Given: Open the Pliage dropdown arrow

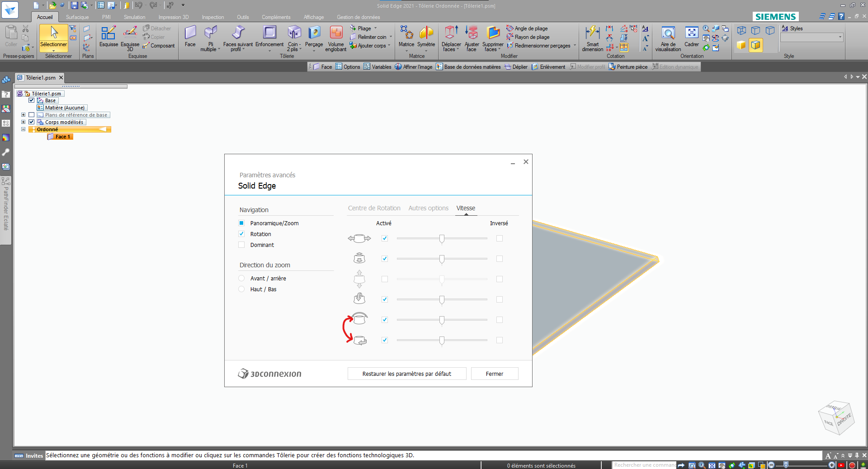Looking at the screenshot, I should coord(375,28).
